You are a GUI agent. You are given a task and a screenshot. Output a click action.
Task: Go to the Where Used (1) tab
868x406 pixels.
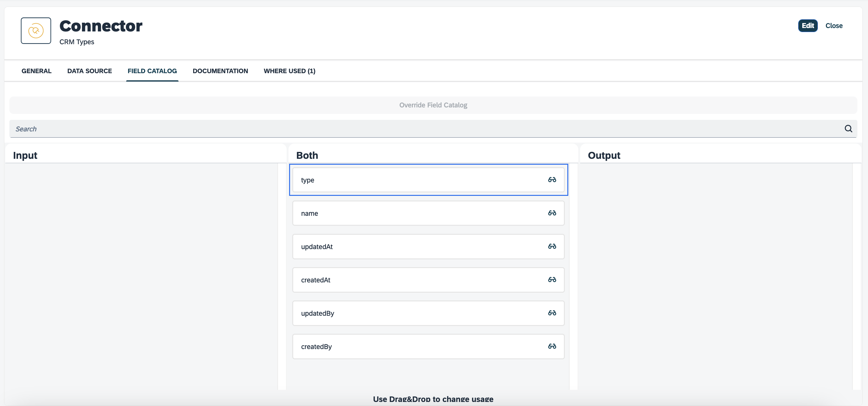(289, 71)
